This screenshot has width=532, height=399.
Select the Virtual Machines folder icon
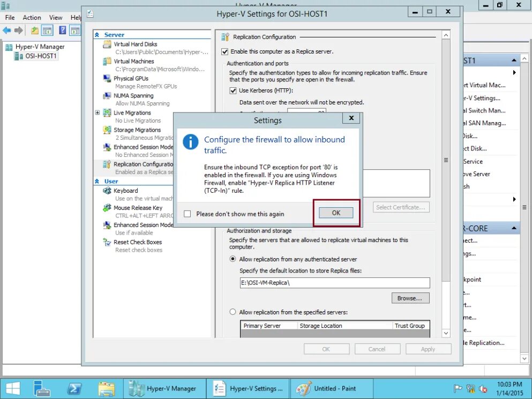pos(107,61)
